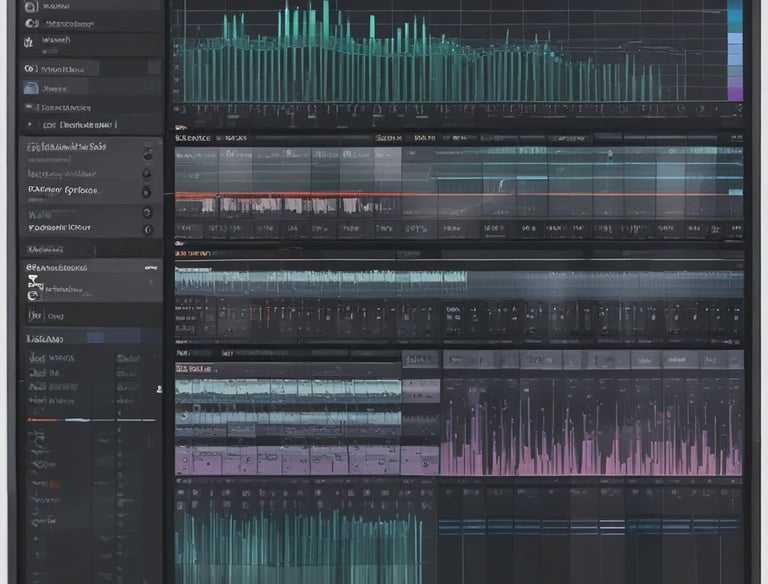Pick the light blue swatch in the top-right color strip
This screenshot has height=584, width=768.
click(x=735, y=39)
